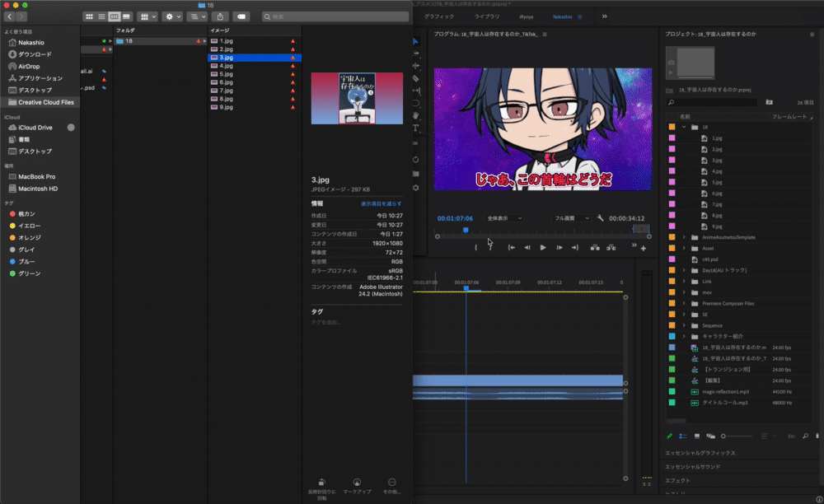Select 3.jpg in Premiere project panel
This screenshot has height=504, width=824.
click(x=717, y=161)
